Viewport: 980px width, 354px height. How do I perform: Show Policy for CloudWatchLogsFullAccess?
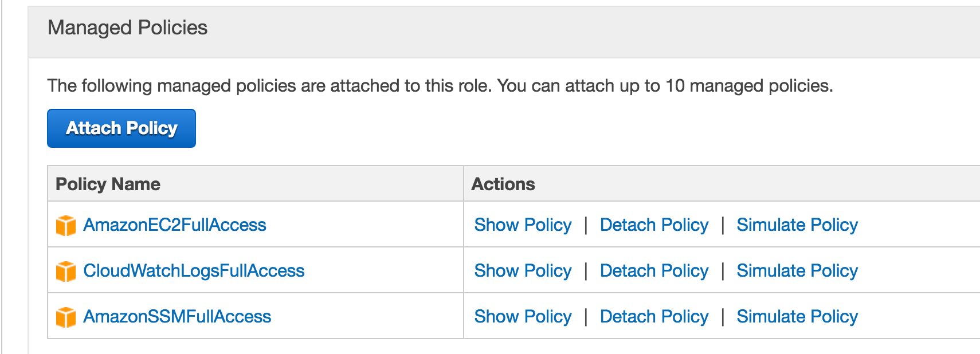click(523, 271)
